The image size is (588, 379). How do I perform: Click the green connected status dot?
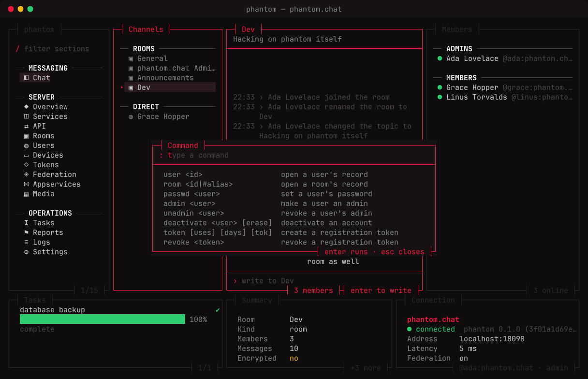pos(410,329)
